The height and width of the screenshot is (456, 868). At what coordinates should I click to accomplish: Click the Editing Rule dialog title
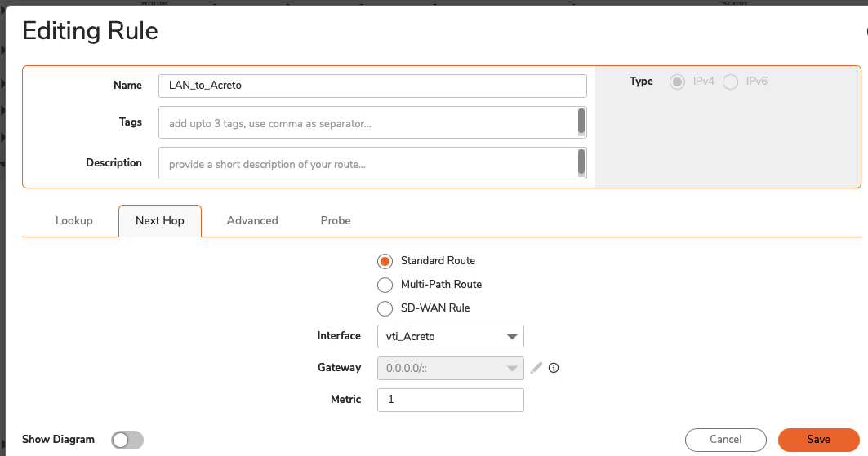[91, 31]
